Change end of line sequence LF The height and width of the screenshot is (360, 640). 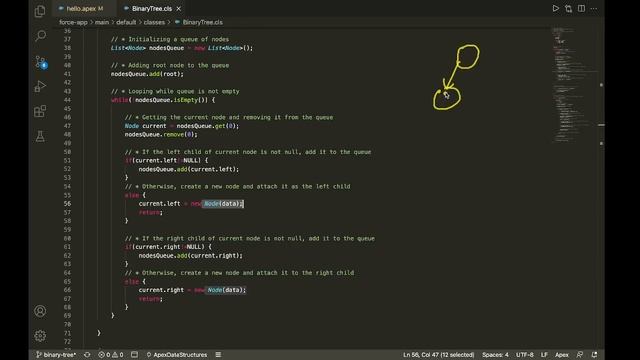click(x=544, y=355)
